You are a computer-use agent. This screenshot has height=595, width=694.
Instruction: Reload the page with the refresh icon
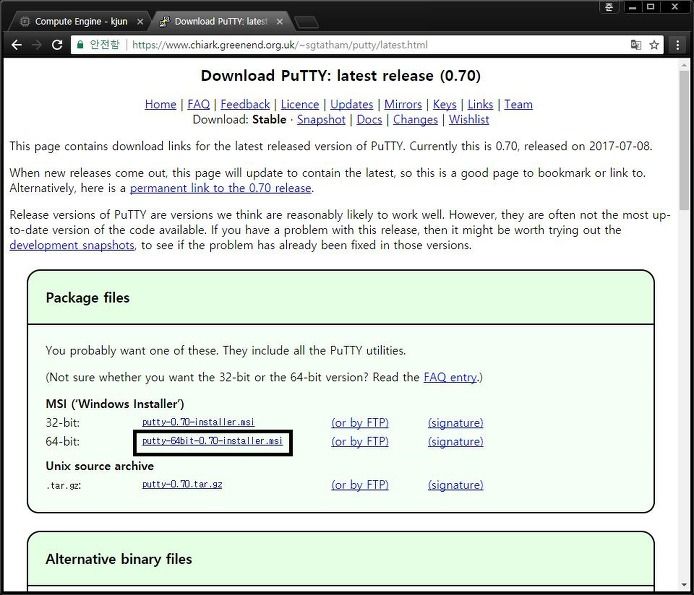click(x=57, y=45)
